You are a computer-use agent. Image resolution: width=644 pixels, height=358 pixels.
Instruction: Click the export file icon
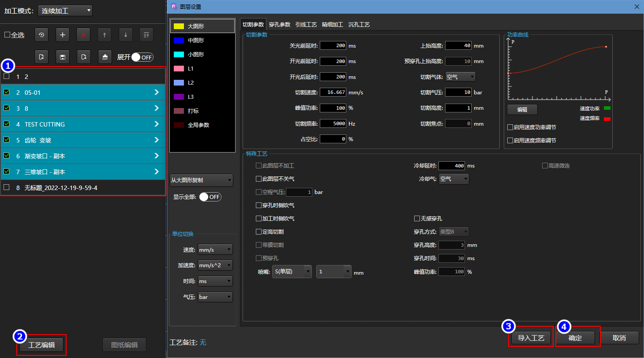point(83,57)
